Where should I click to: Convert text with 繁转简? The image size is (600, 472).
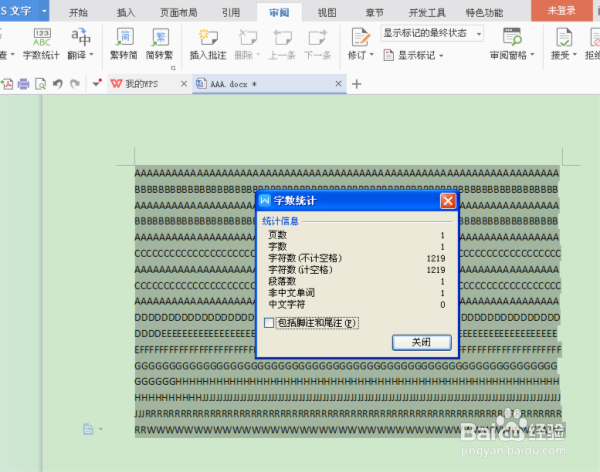124,44
